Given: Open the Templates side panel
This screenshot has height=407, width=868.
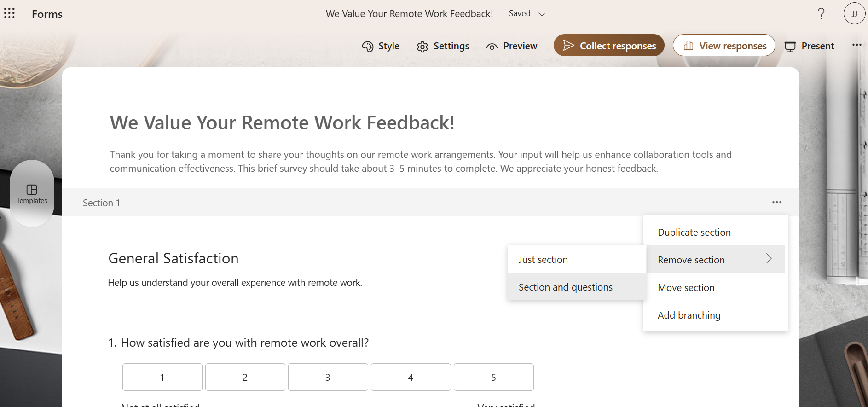Looking at the screenshot, I should pos(32,194).
